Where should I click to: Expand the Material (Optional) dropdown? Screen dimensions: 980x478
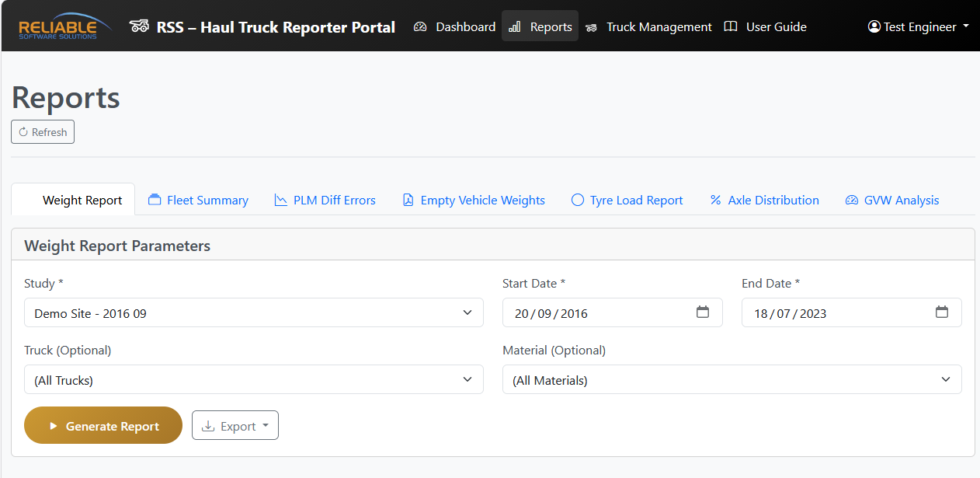[732, 379]
